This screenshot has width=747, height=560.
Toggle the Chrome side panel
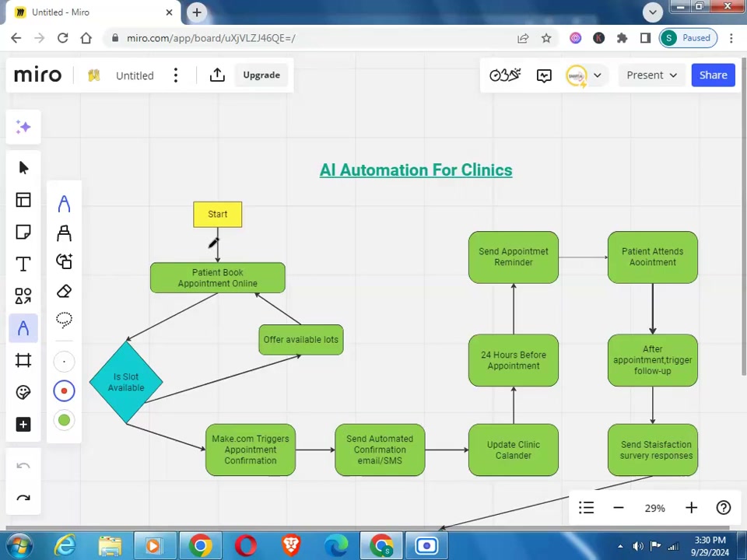[x=646, y=38]
